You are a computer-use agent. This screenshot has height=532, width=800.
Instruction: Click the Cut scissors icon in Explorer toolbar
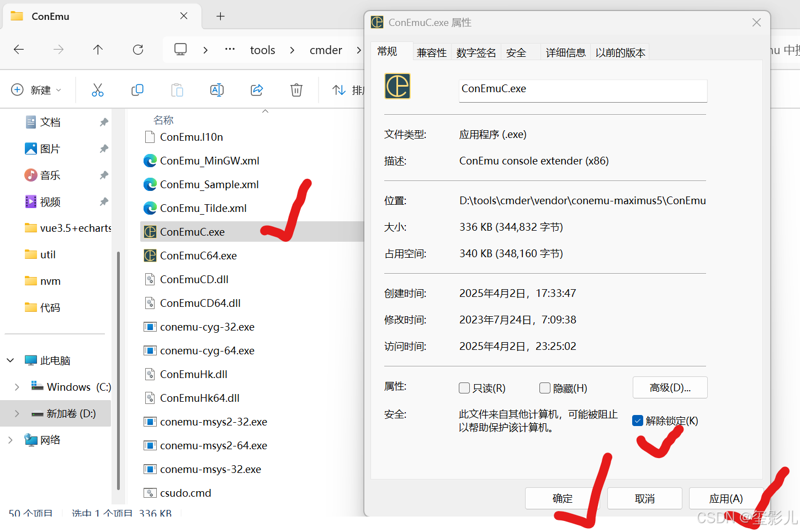pos(98,90)
